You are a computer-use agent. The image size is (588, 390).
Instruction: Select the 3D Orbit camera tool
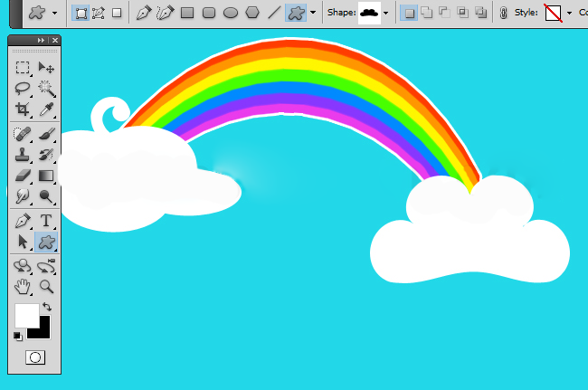46,266
